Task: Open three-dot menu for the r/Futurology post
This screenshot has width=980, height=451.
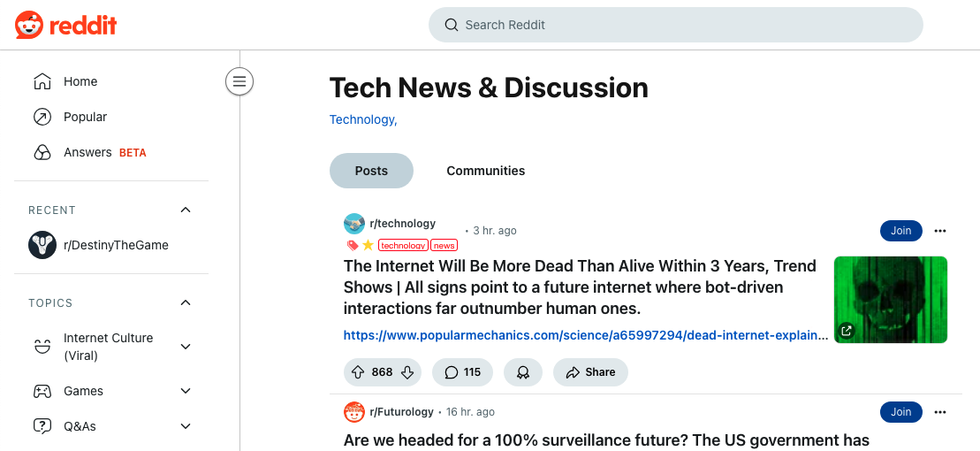Action: tap(940, 412)
